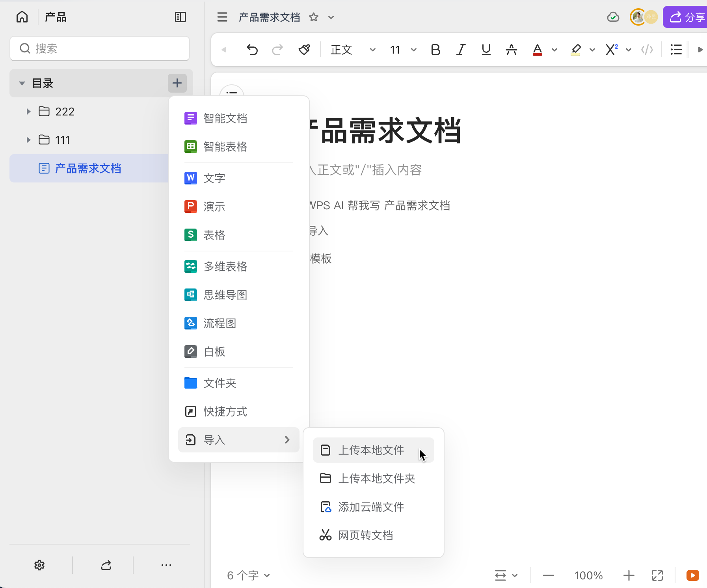The width and height of the screenshot is (707, 588).
Task: Apply red font color A
Action: [x=537, y=50]
